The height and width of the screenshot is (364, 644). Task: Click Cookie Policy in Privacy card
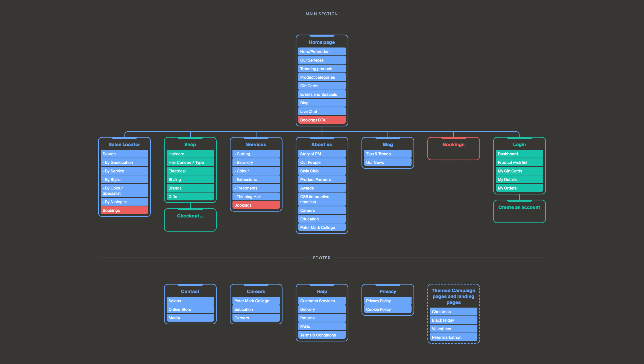click(387, 310)
